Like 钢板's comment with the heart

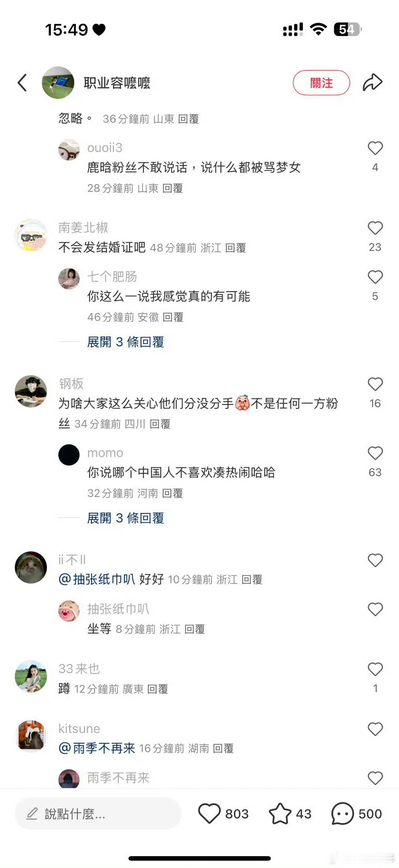pos(375,384)
